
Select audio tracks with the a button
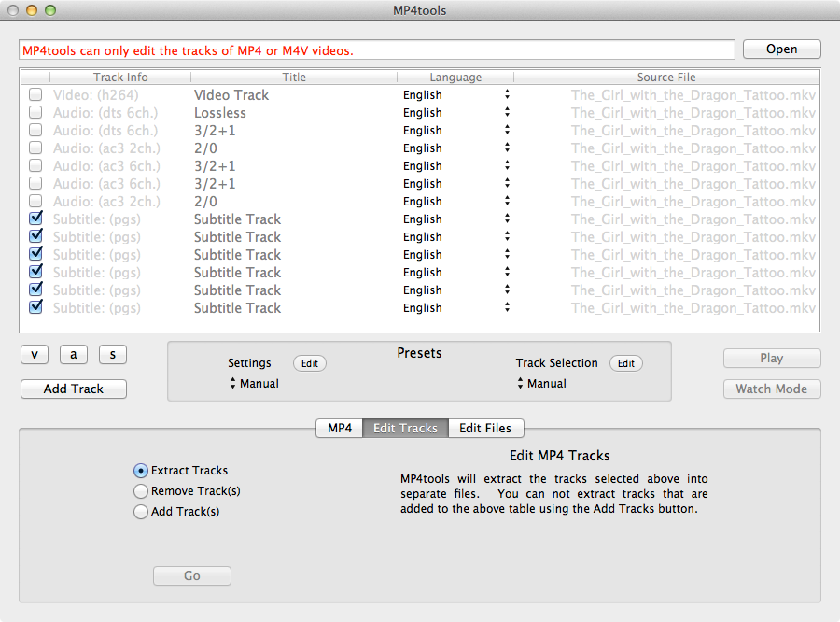74,355
